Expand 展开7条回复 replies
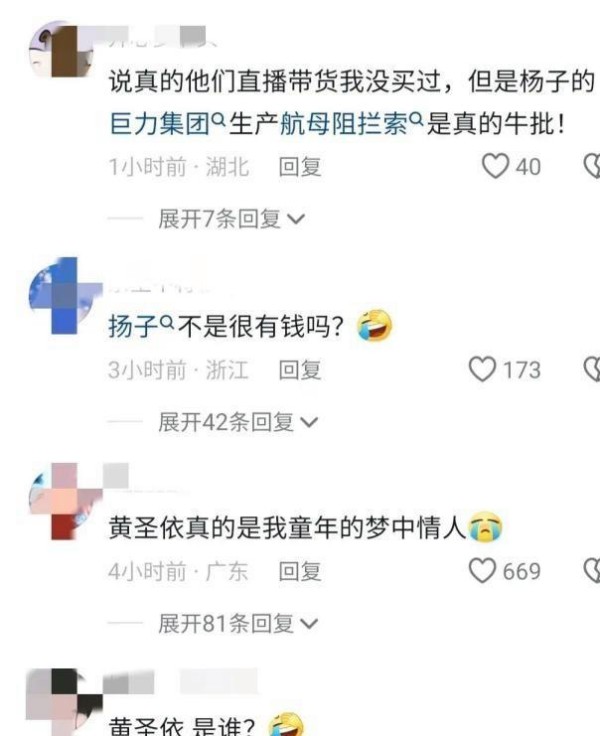 tap(232, 219)
